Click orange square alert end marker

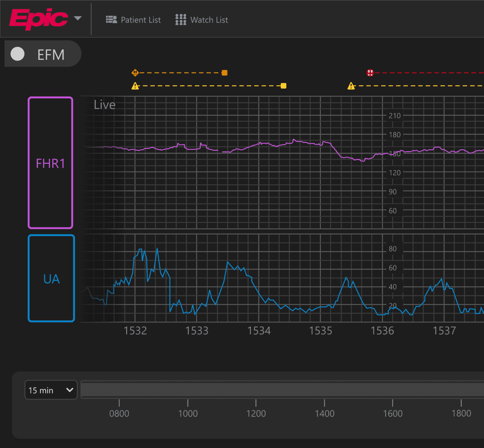pos(225,73)
